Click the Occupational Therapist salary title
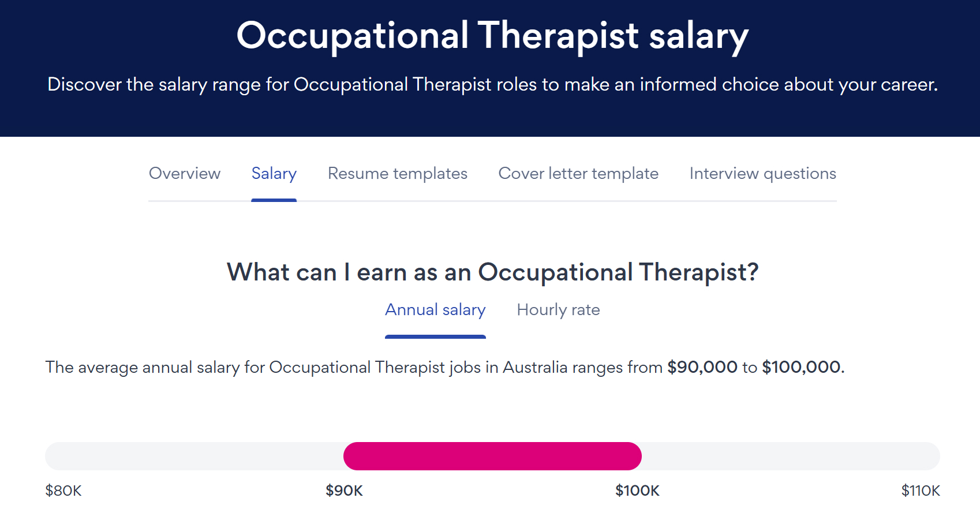980x524 pixels. pyautogui.click(x=492, y=36)
